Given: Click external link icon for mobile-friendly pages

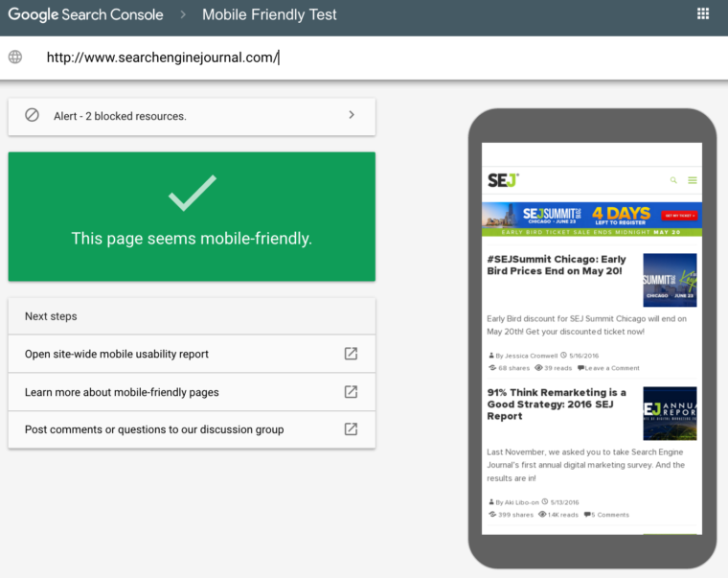Looking at the screenshot, I should coord(351,392).
